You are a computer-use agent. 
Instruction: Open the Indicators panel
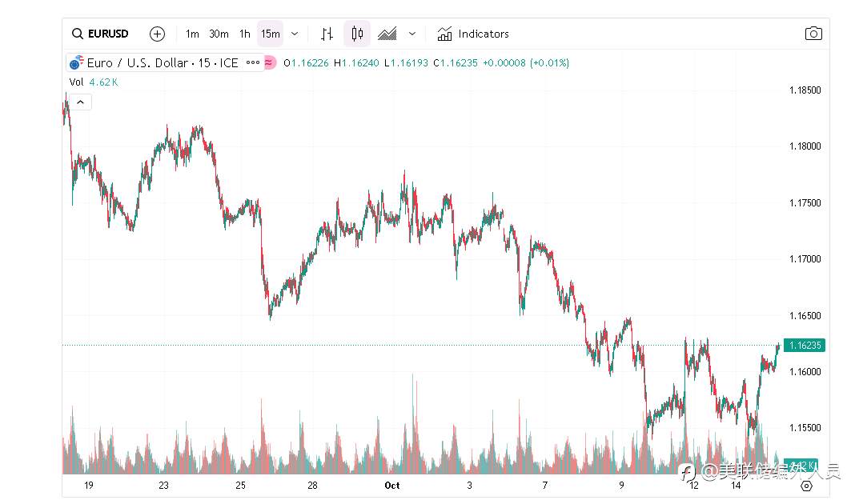[x=473, y=34]
